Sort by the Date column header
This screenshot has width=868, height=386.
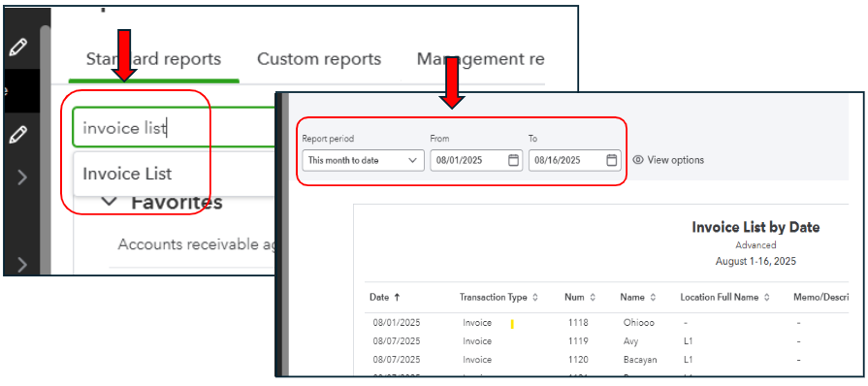click(379, 298)
